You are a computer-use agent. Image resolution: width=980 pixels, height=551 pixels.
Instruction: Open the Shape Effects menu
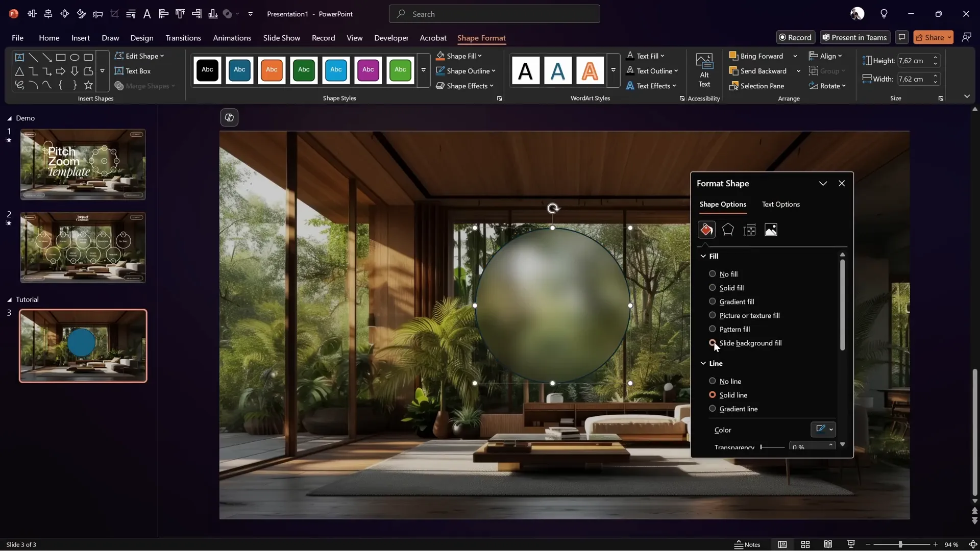tap(465, 86)
